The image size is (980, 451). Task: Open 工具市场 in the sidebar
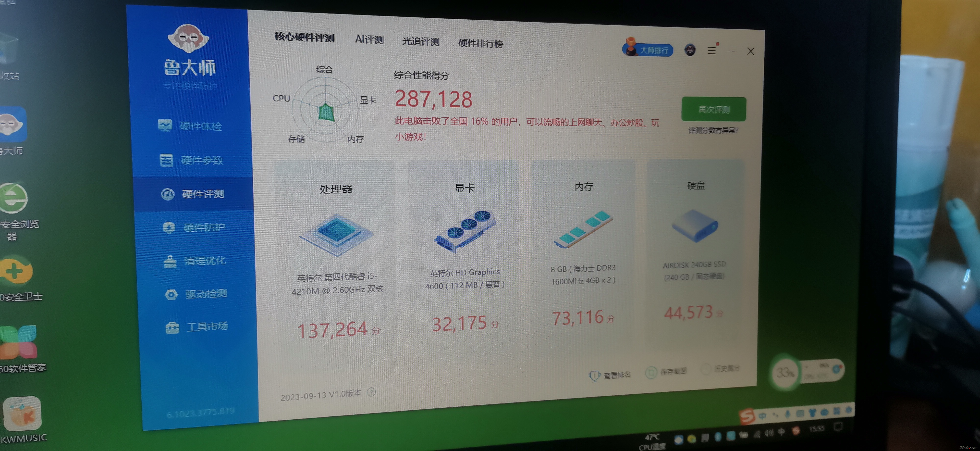[197, 326]
